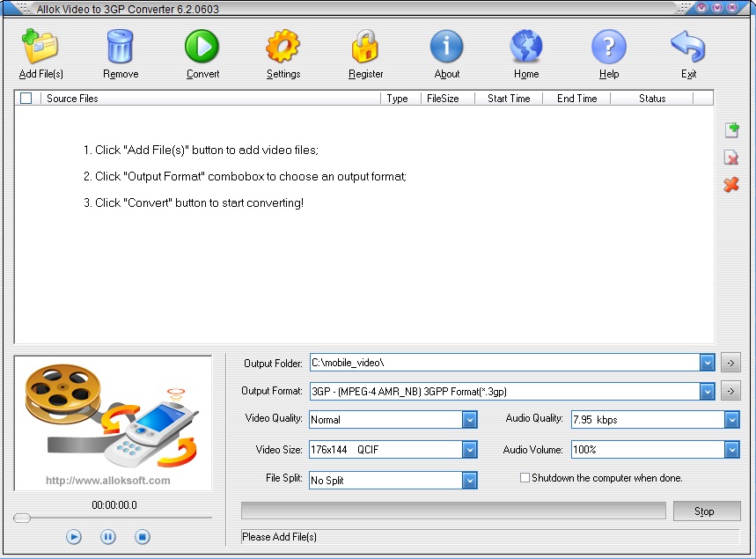The height and width of the screenshot is (559, 756).
Task: Click the alloksoft.com preview thumbnail
Action: pyautogui.click(x=113, y=423)
